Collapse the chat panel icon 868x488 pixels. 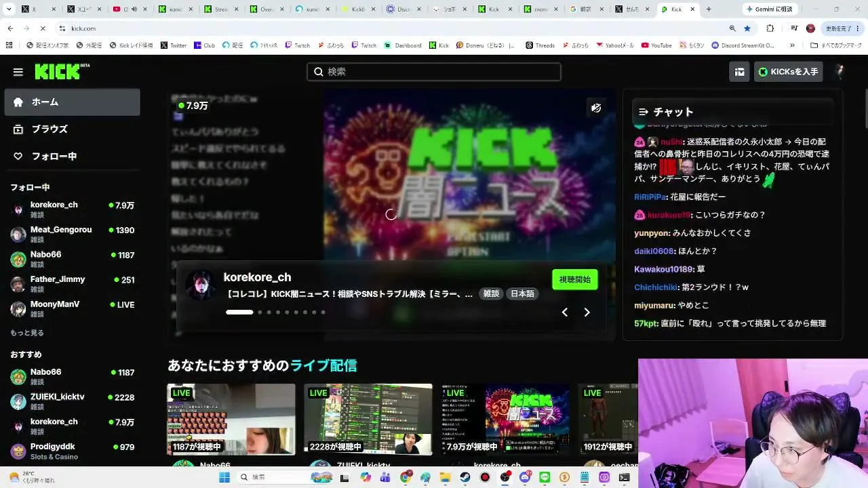pyautogui.click(x=644, y=112)
